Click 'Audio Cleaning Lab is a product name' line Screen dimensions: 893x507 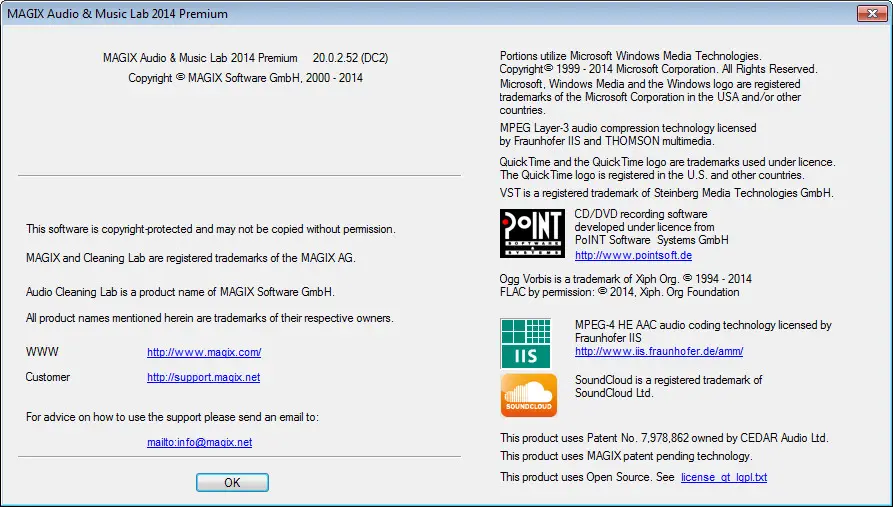click(x=180, y=292)
